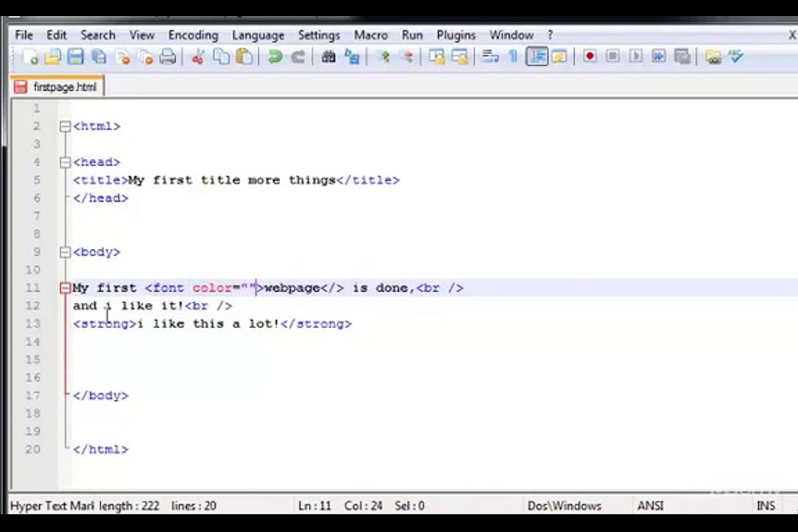The image size is (798, 532).
Task: Click the Zoom In icon
Action: click(x=383, y=56)
